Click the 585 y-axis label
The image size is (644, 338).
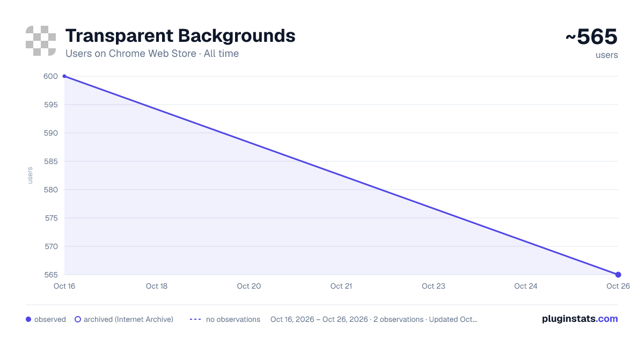point(50,161)
